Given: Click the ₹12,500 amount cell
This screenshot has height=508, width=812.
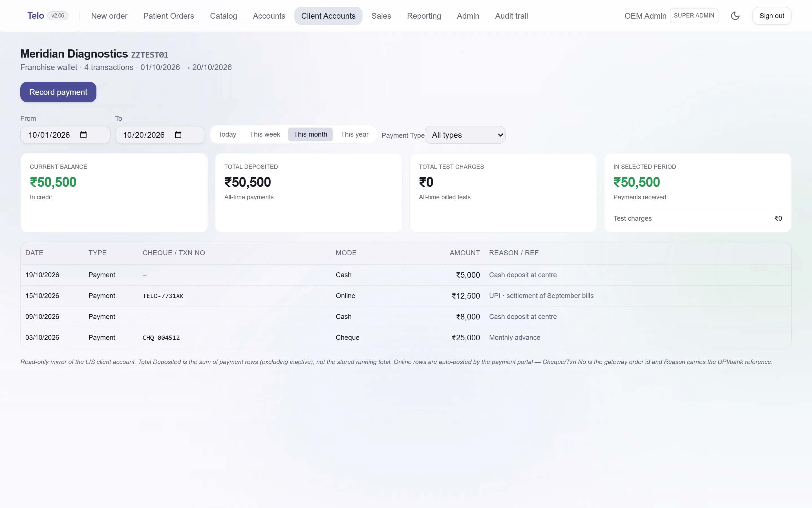Looking at the screenshot, I should (466, 296).
